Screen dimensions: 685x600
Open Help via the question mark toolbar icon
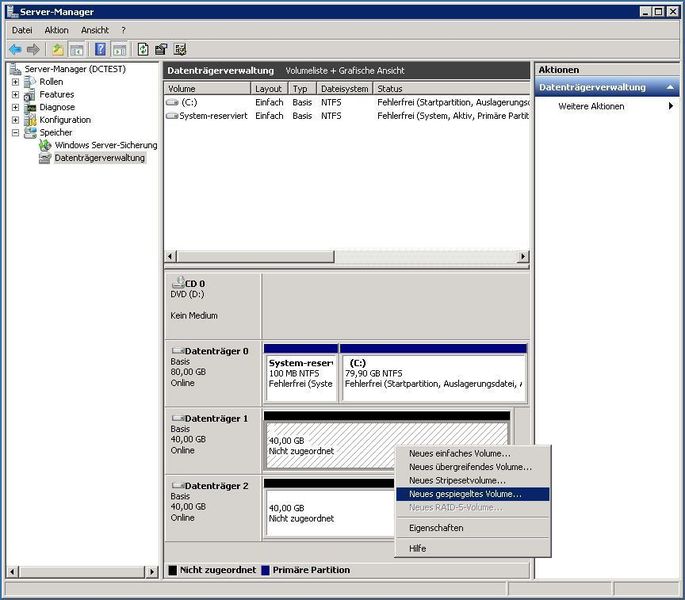[x=100, y=49]
